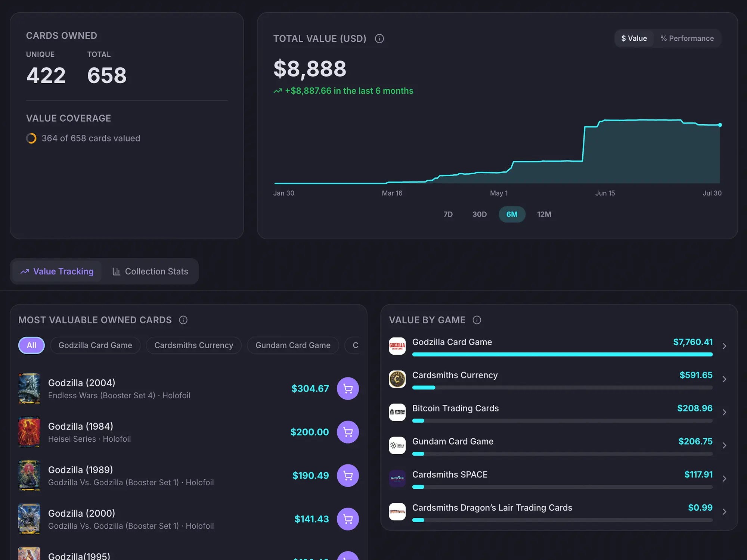Click the $8,888 total value figure
747x560 pixels.
point(310,69)
